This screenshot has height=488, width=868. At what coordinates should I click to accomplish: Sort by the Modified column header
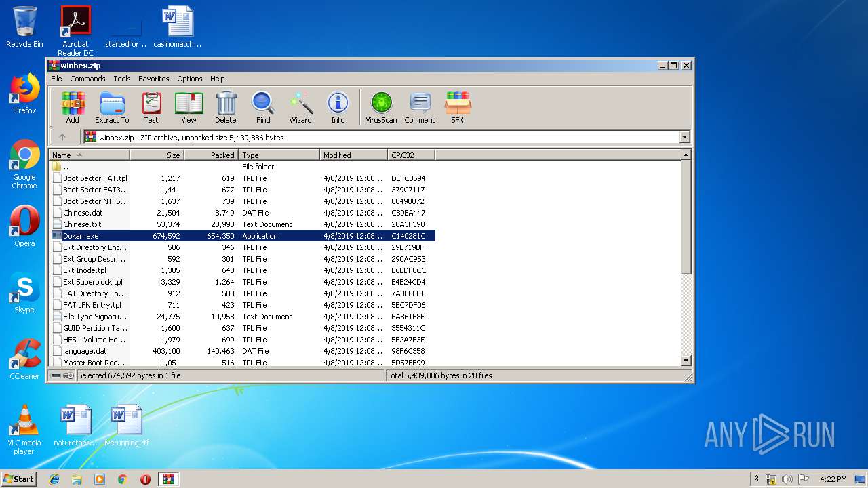coord(353,155)
